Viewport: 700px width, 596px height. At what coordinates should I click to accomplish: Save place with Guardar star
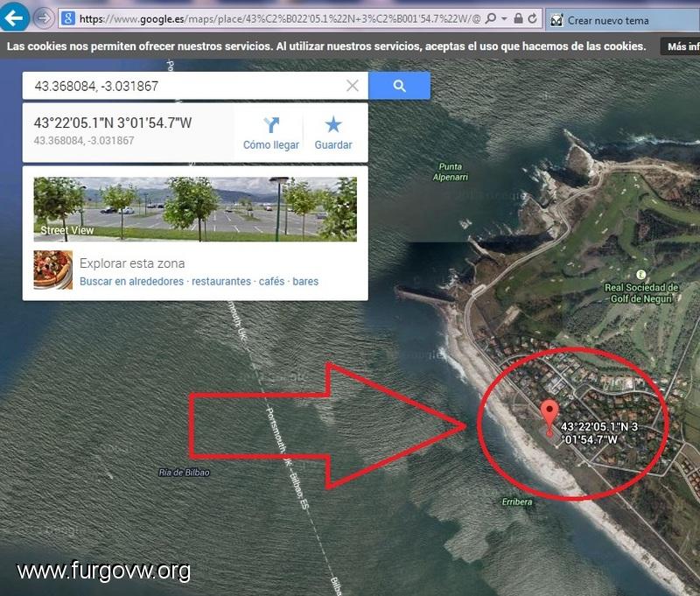click(333, 133)
